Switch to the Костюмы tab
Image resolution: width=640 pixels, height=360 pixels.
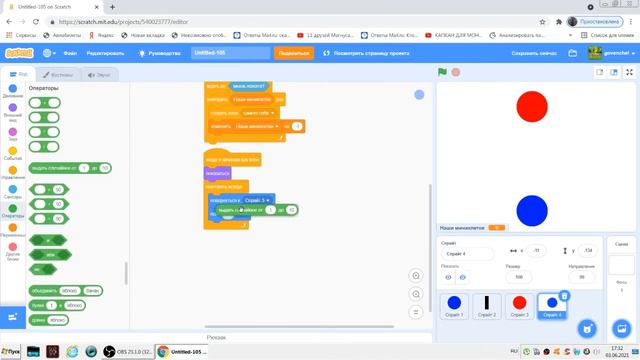pos(58,75)
